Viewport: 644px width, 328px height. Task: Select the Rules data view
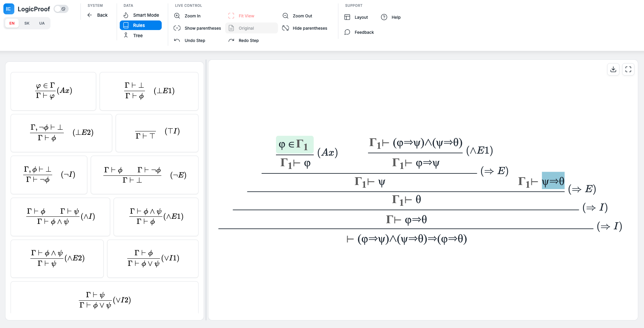(x=141, y=25)
